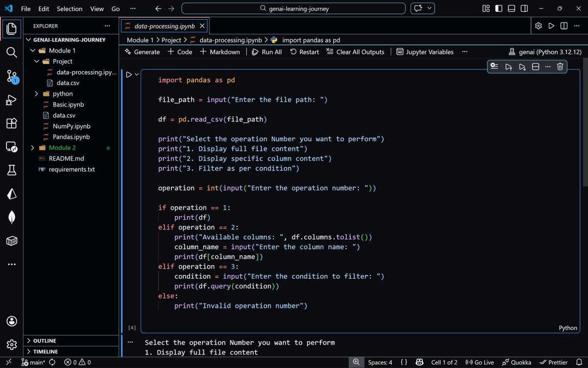Open Copilot chat icon in title bar

(418, 8)
